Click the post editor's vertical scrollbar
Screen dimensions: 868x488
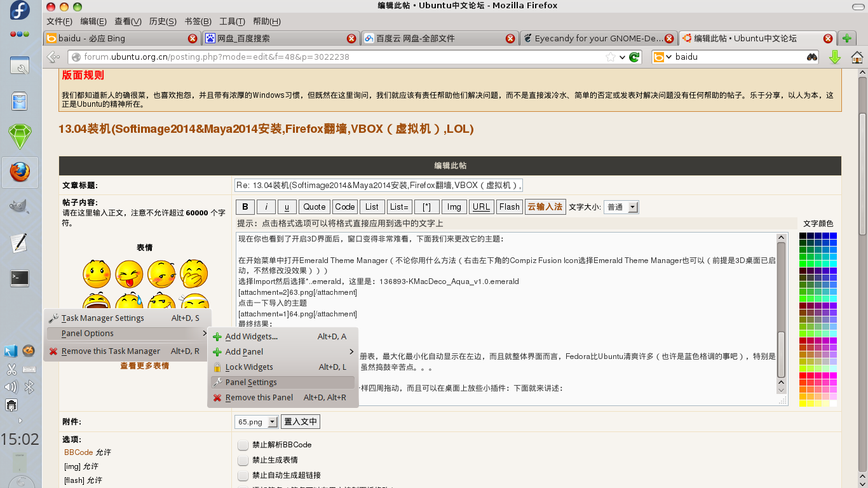(782, 314)
